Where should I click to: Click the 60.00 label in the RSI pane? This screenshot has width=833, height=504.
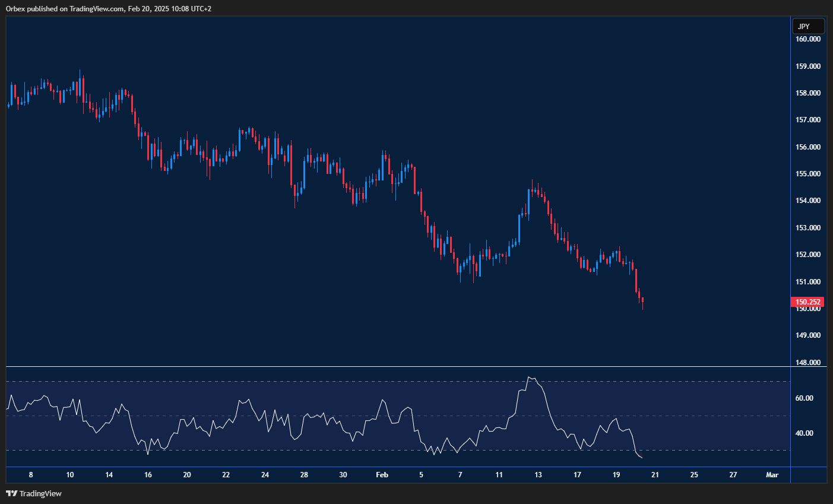[x=803, y=398]
